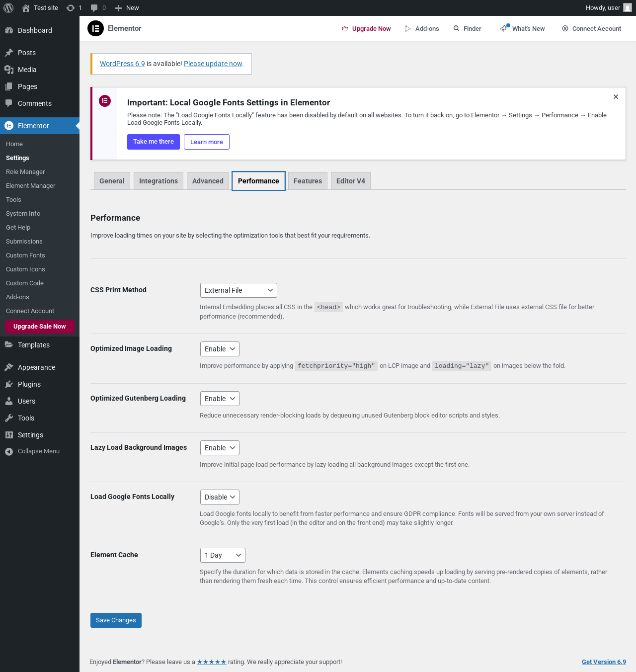This screenshot has width=636, height=672.
Task: Click the WordPress logo icon
Action: click(x=8, y=8)
